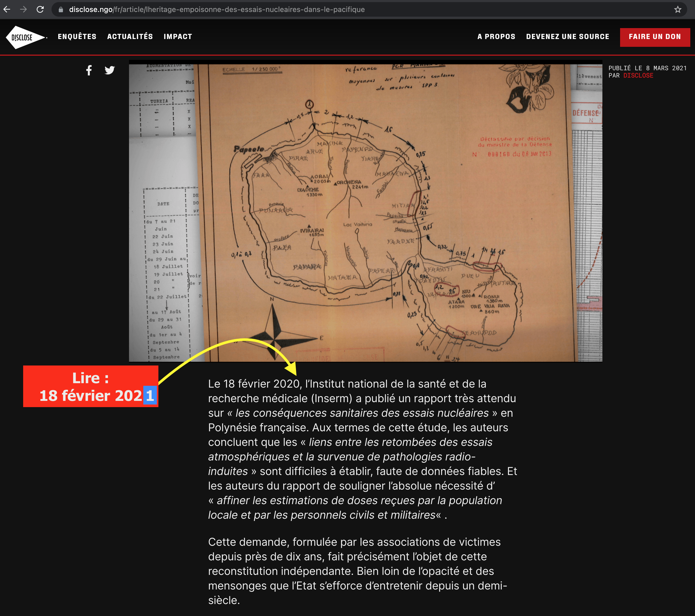Click Devenez une source link
This screenshot has width=695, height=616.
click(x=568, y=37)
